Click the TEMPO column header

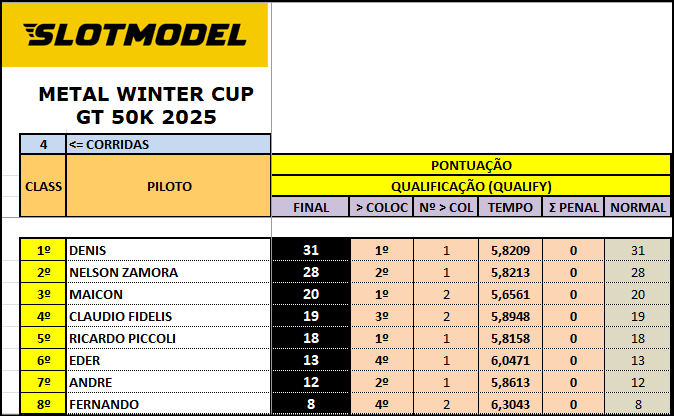coord(510,207)
